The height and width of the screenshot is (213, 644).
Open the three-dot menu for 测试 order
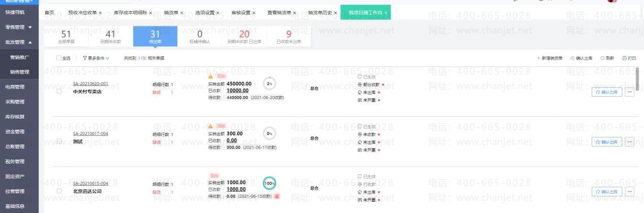(x=630, y=142)
